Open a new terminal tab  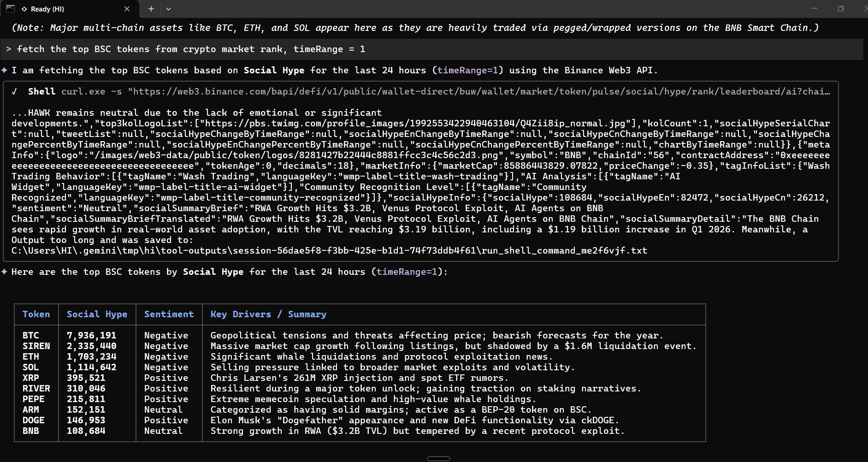(x=151, y=9)
